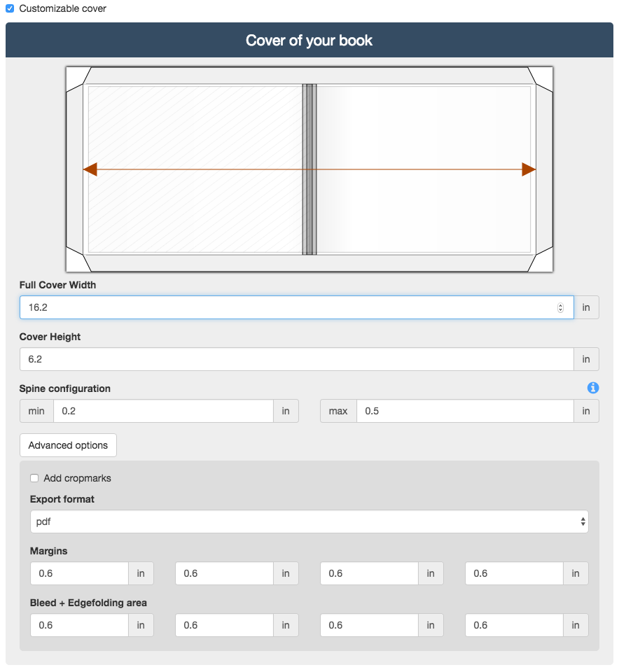Click the Bleed + Edgefolding area label
The width and height of the screenshot is (619, 672).
click(88, 603)
